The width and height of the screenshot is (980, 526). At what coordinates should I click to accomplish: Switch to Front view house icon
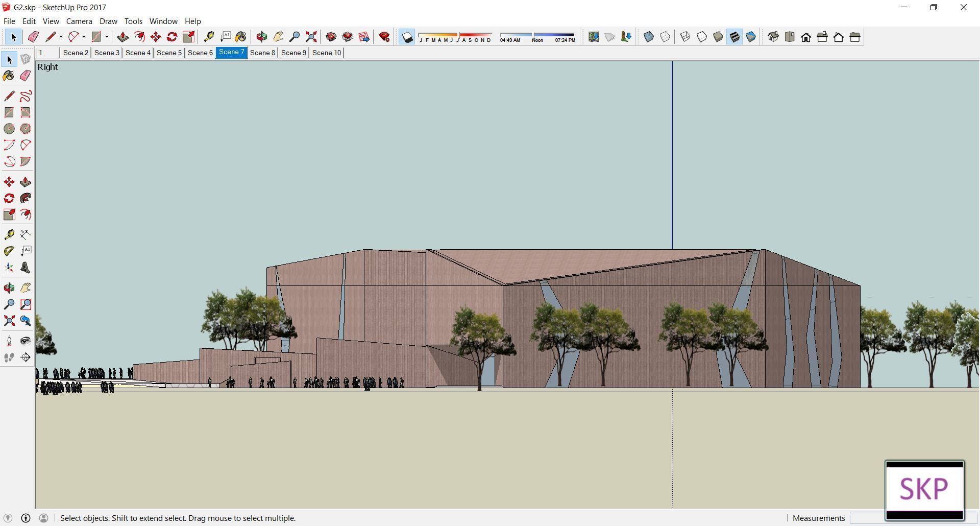coord(806,37)
